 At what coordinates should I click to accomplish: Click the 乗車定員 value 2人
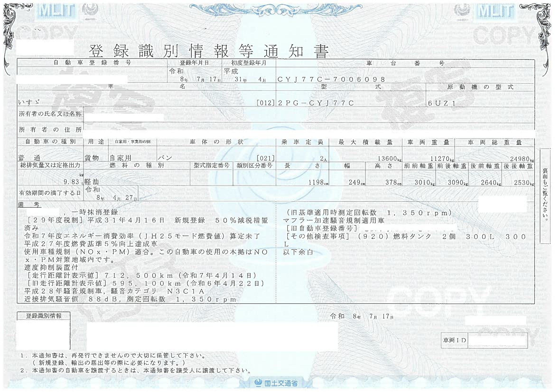(323, 159)
